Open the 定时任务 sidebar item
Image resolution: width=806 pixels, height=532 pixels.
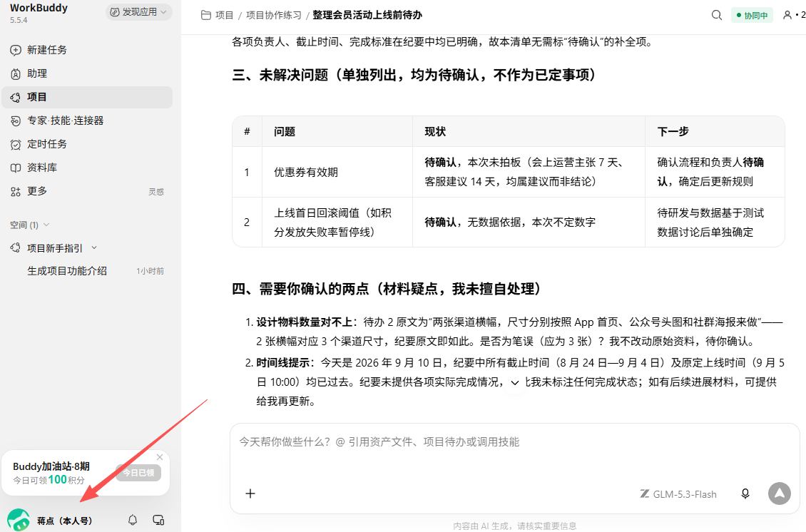click(x=87, y=145)
